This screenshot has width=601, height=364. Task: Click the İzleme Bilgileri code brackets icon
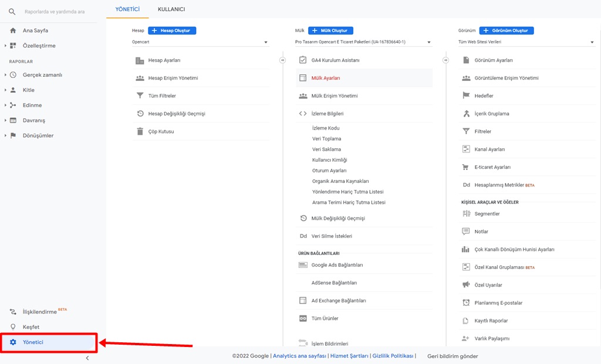coord(303,114)
